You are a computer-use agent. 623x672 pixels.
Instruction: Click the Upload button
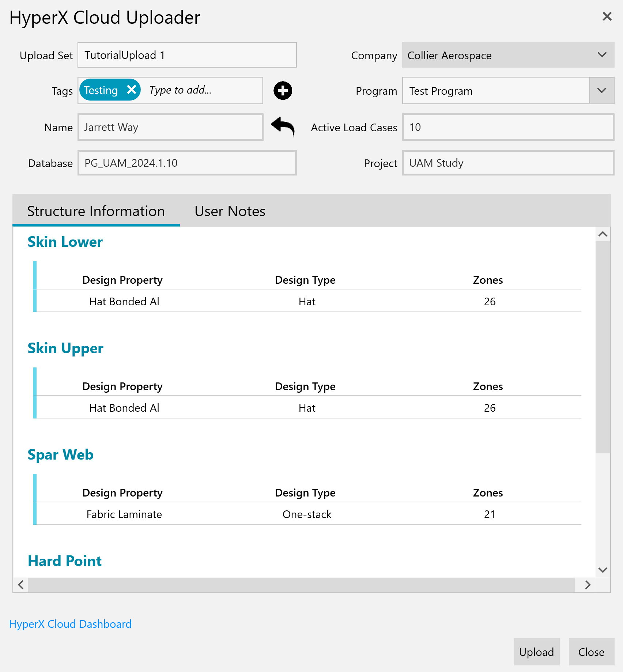tap(536, 652)
